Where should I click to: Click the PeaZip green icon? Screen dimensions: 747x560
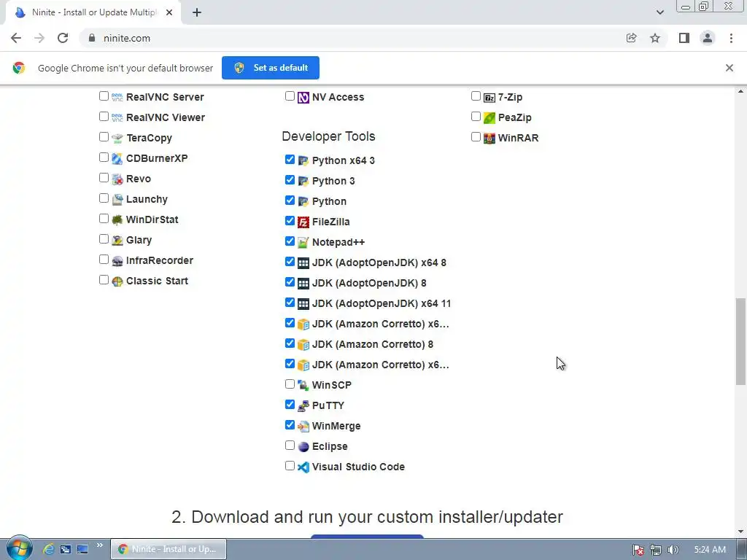point(489,117)
